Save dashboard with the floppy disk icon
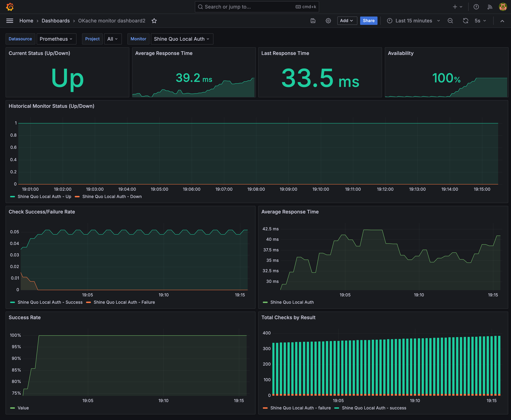The height and width of the screenshot is (420, 511). 313,21
